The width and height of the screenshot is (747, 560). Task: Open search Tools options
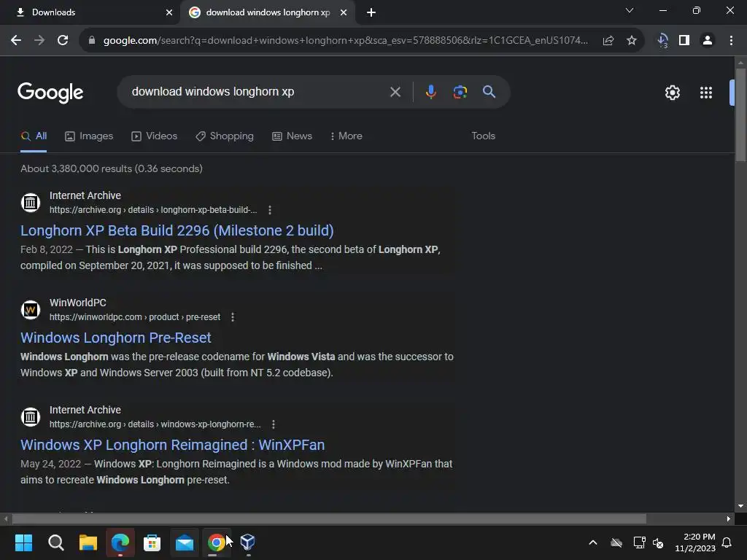click(483, 136)
